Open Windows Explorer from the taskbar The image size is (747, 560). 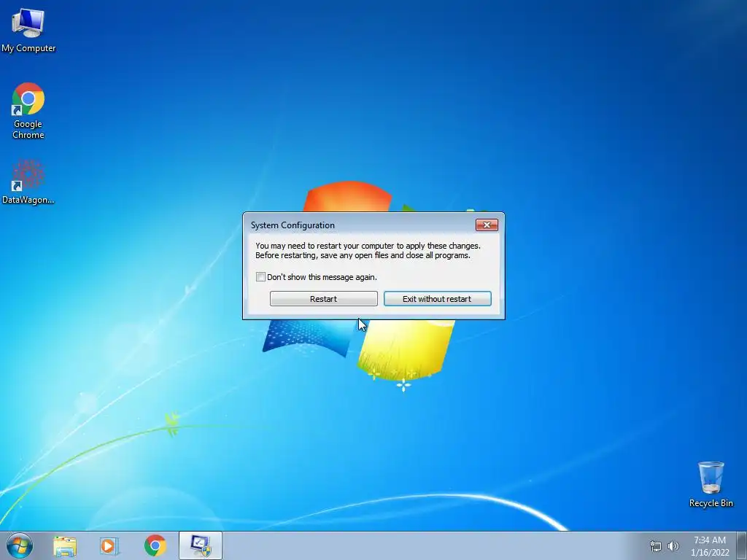tap(65, 546)
